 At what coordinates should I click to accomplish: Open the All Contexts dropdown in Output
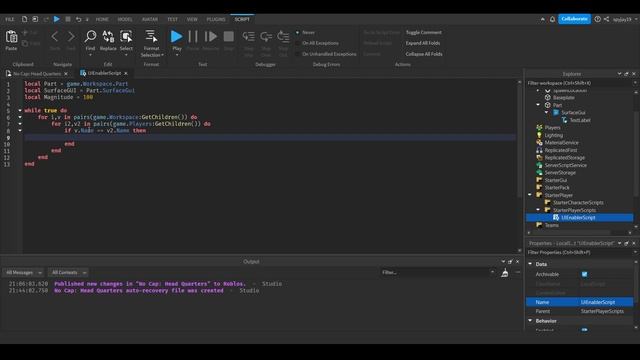click(68, 273)
